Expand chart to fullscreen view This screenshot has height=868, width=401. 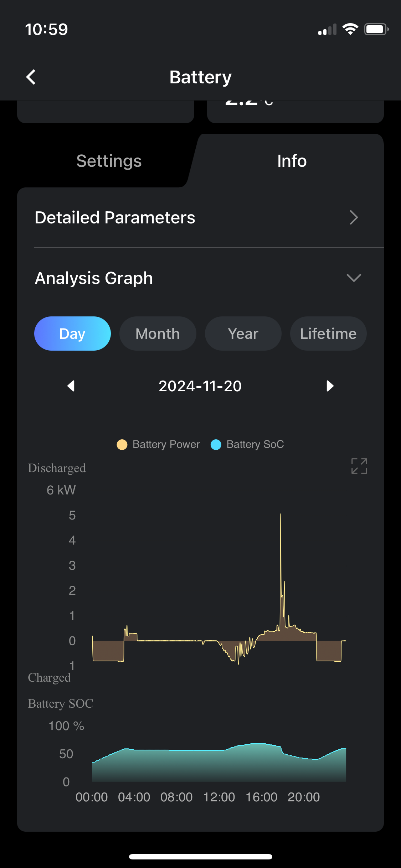click(359, 466)
